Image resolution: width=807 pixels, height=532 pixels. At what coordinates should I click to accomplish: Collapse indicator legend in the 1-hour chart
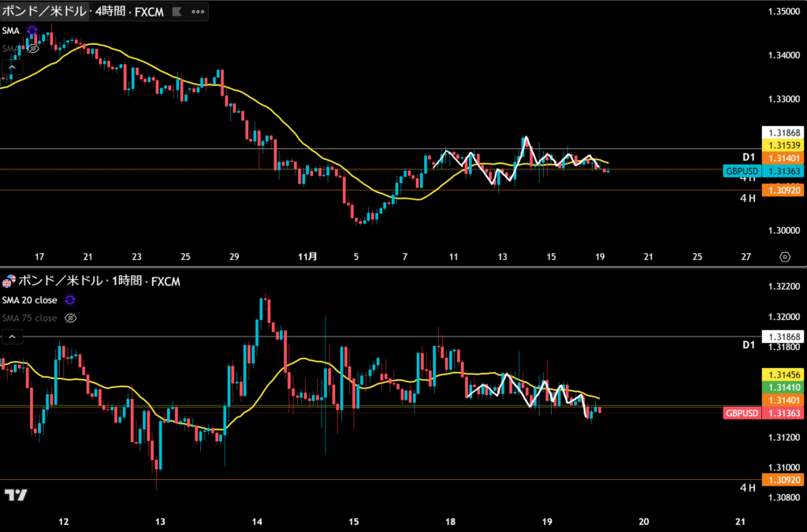coord(11,337)
